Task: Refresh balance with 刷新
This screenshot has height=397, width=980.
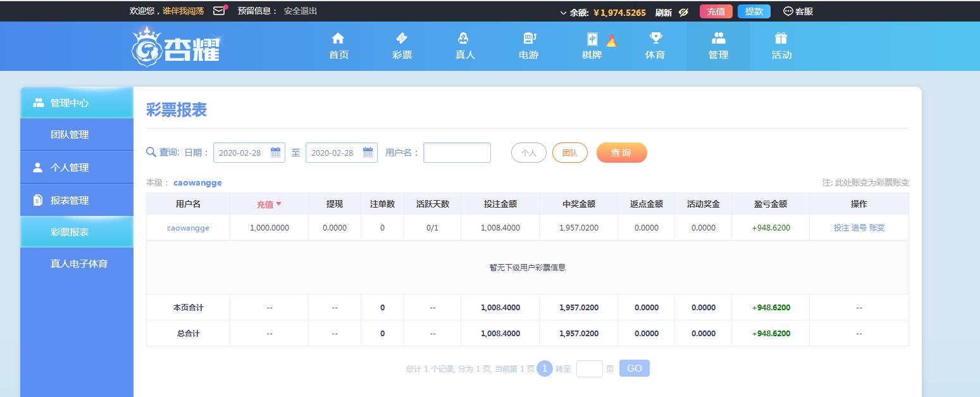Action: [664, 12]
